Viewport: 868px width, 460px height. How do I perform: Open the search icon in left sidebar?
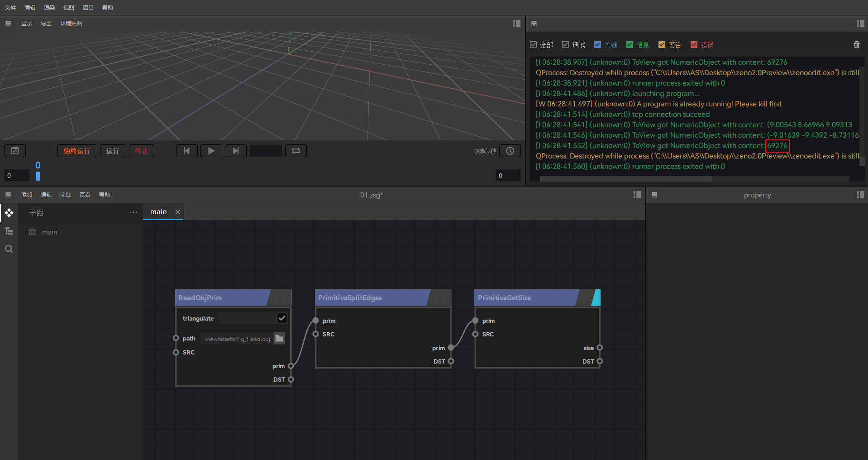point(9,249)
